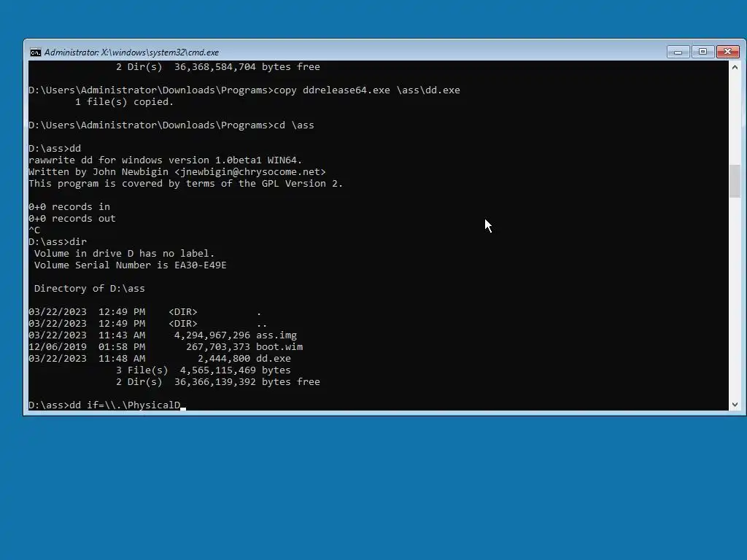Screen dimensions: 747x560
Task: Click the vertical scrollbar thumb
Action: (x=735, y=181)
